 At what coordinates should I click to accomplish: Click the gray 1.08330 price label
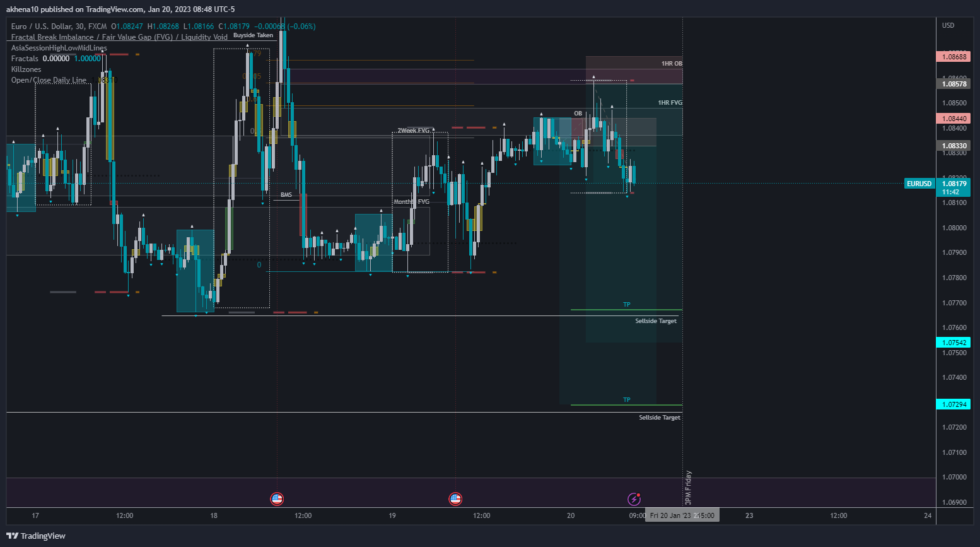click(x=953, y=146)
